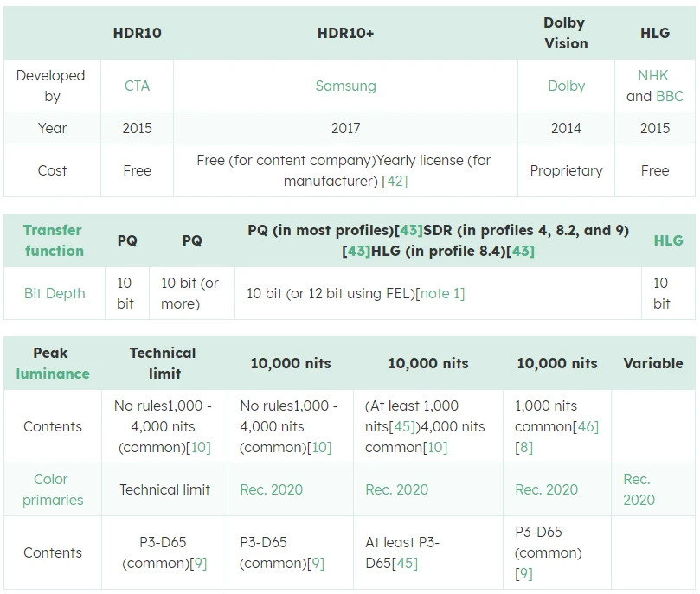
Task: Click the luminance link under Peak
Action: tap(53, 374)
